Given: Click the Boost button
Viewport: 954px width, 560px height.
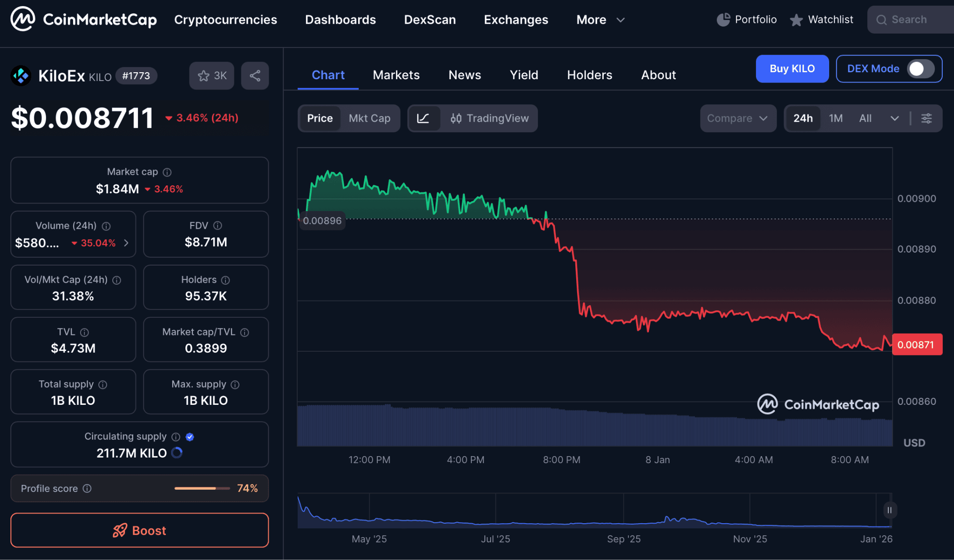Looking at the screenshot, I should pyautogui.click(x=139, y=530).
